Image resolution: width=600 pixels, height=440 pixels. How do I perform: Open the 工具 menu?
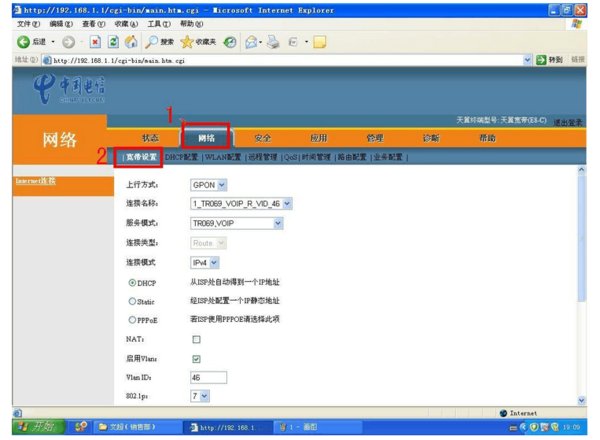pos(159,24)
